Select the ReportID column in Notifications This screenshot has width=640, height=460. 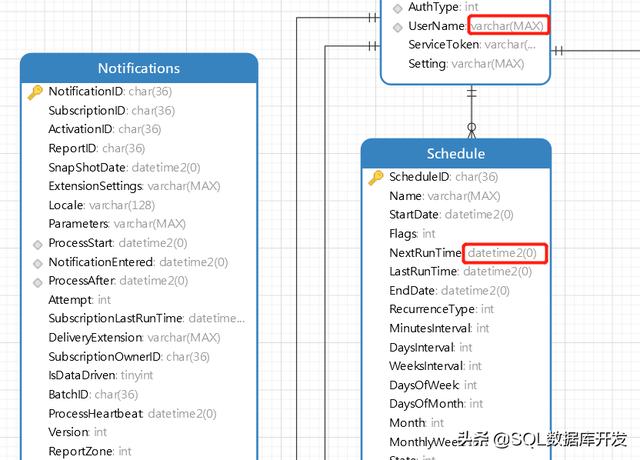point(96,148)
